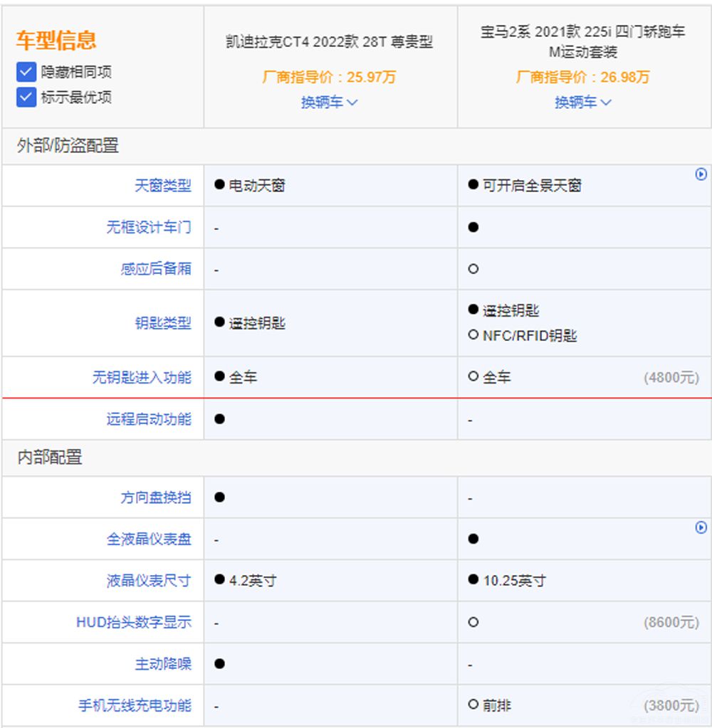Toggle the 标示最优项 checkbox
Screen dimensions: 712x728
(x=26, y=97)
